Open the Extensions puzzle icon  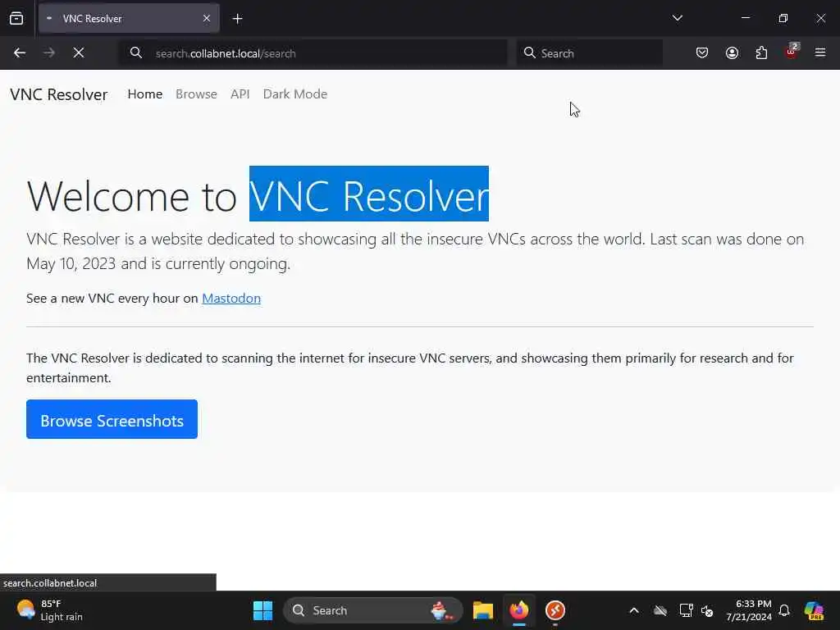761,52
